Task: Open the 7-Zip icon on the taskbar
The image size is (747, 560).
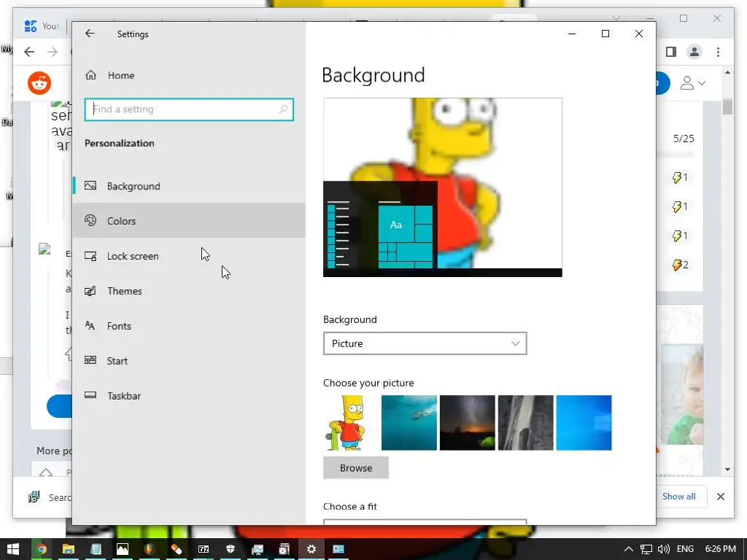Action: 204,549
